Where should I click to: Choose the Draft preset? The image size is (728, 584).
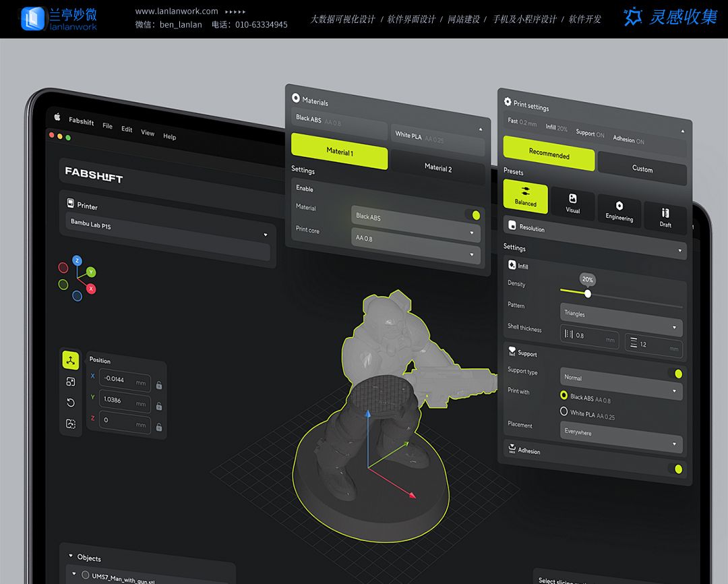click(x=665, y=218)
